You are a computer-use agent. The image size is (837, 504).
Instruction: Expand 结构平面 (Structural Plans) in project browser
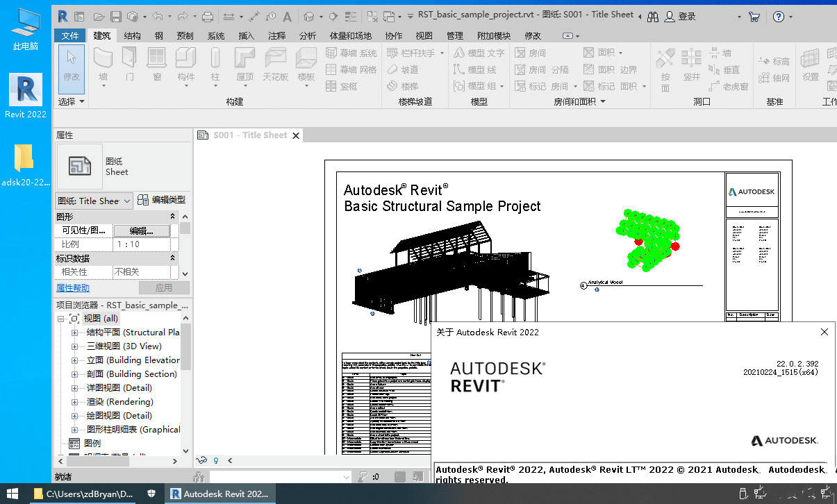coord(74,332)
